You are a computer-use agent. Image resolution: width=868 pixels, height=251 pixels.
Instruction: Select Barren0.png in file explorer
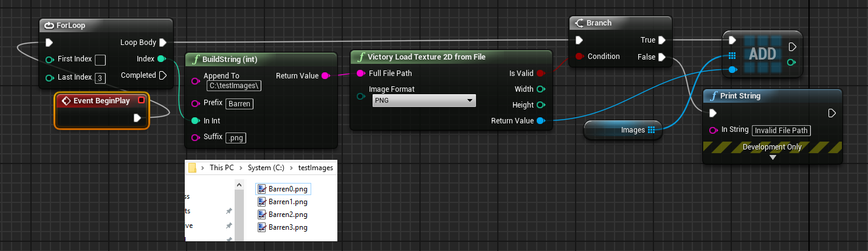283,189
